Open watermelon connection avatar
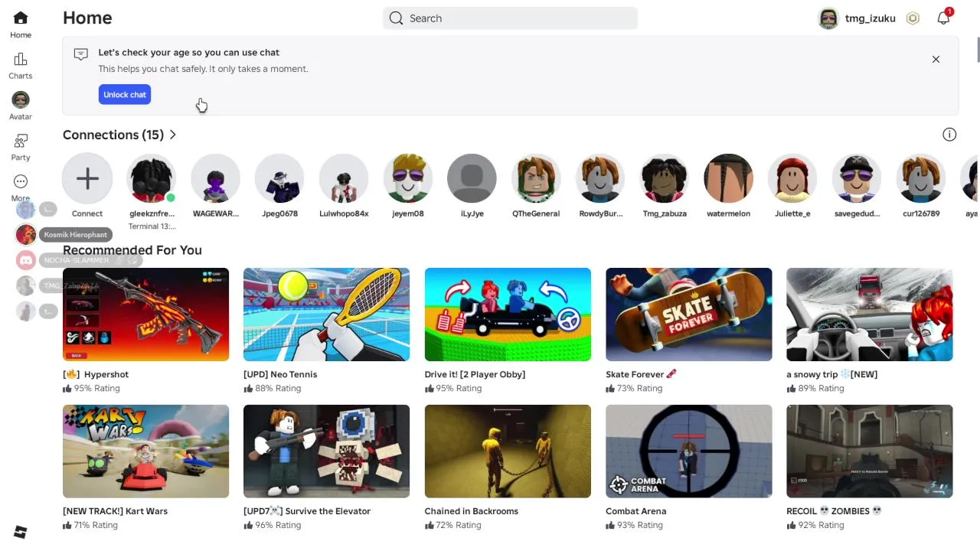The height and width of the screenshot is (551, 980). (728, 178)
